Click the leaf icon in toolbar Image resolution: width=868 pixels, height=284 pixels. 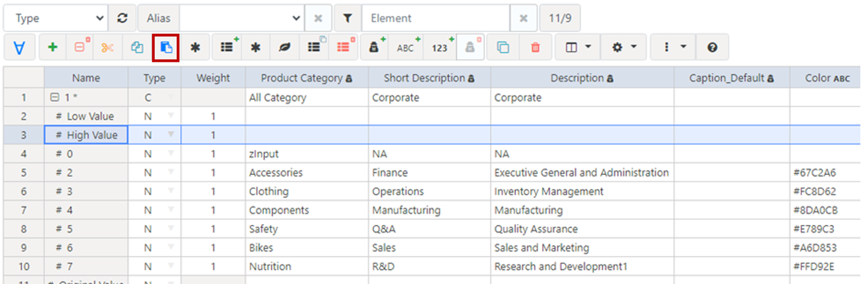click(284, 47)
